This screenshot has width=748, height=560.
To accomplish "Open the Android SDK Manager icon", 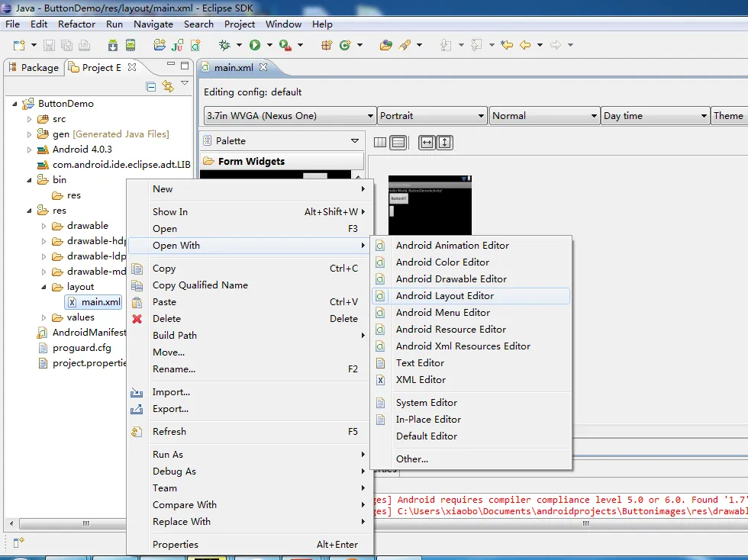I will pos(113,46).
